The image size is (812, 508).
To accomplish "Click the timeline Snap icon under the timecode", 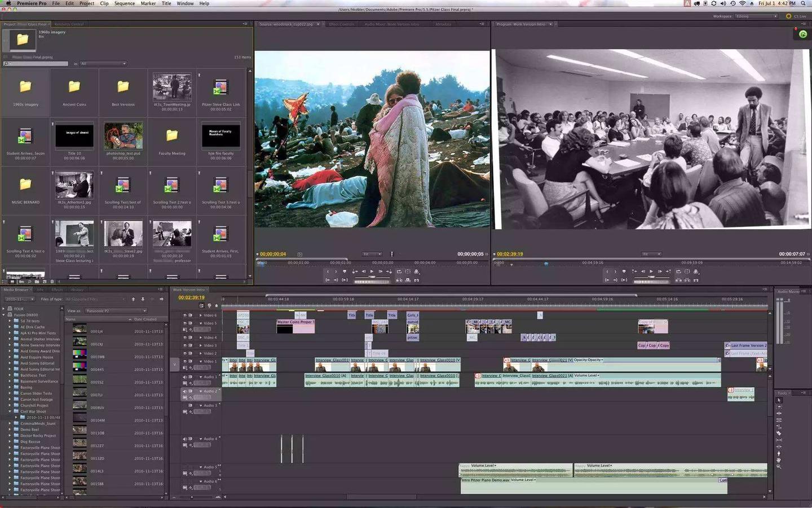I will (x=202, y=305).
